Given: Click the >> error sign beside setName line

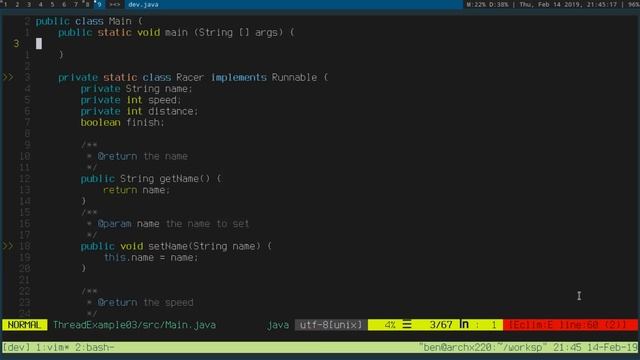Looking at the screenshot, I should 8,246.
